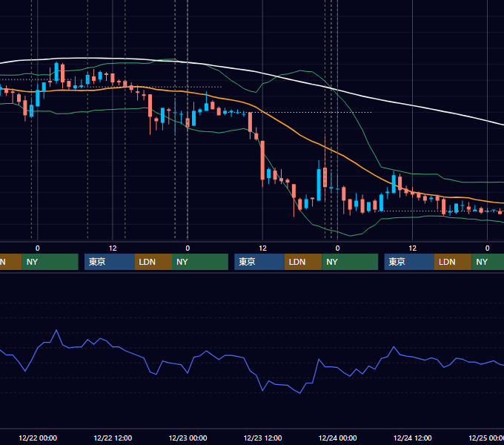
Task: Select the LDN session block before 12/23 00:00
Action: 153,262
